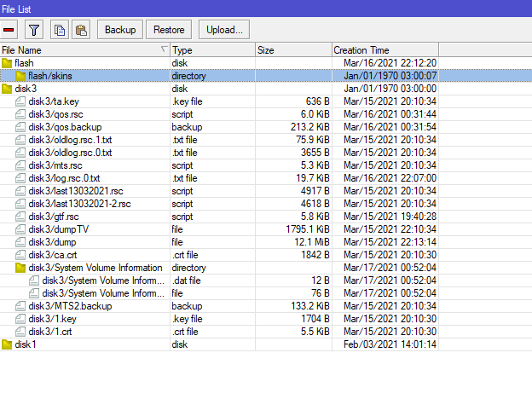Select the disk3/oldlog.rsc.1.txt file name
The width and height of the screenshot is (532, 399).
70,140
